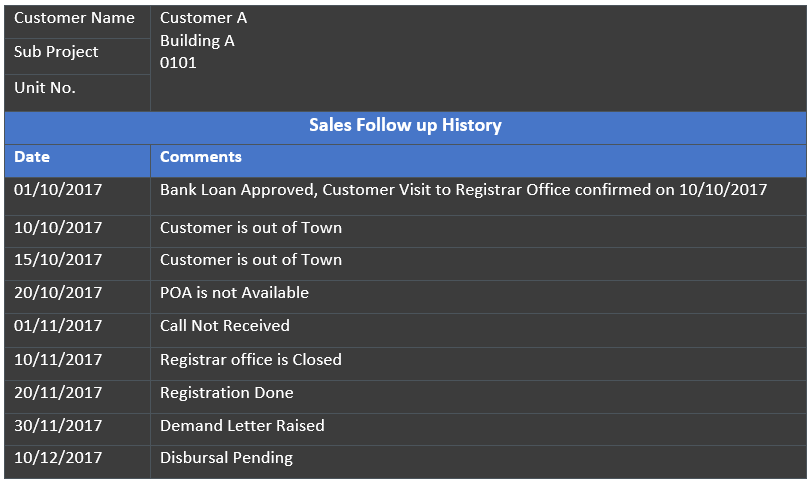The image size is (811, 483).
Task: Click the 10/12/2017 date cell
Action: point(58,458)
